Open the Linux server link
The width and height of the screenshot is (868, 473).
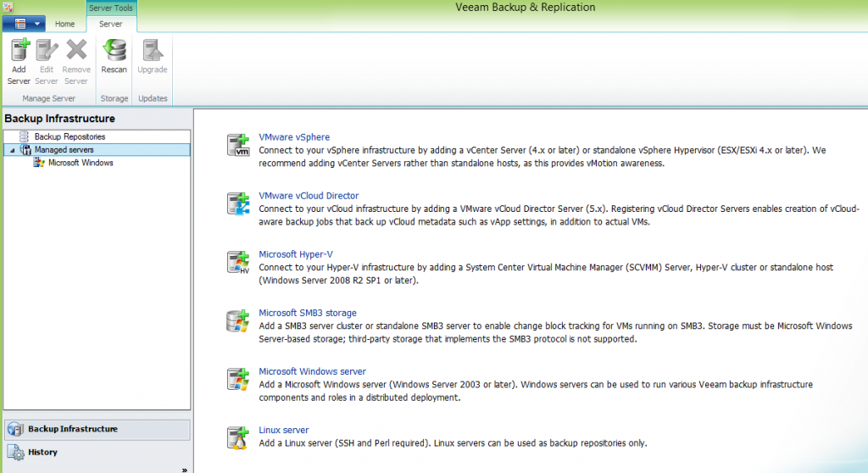pos(283,430)
